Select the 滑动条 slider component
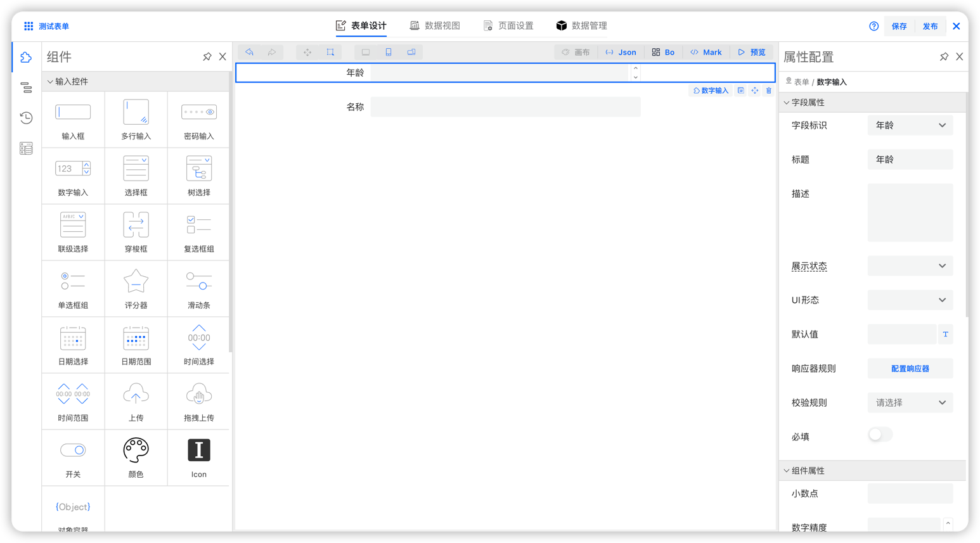980x543 pixels. coord(198,289)
